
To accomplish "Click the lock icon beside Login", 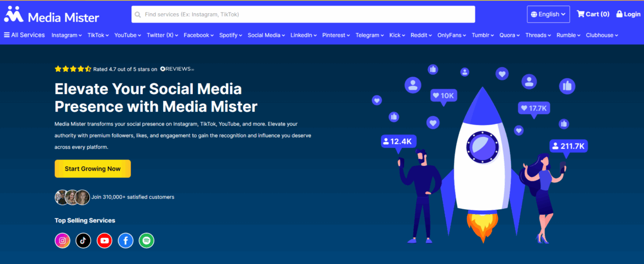I will pyautogui.click(x=619, y=14).
